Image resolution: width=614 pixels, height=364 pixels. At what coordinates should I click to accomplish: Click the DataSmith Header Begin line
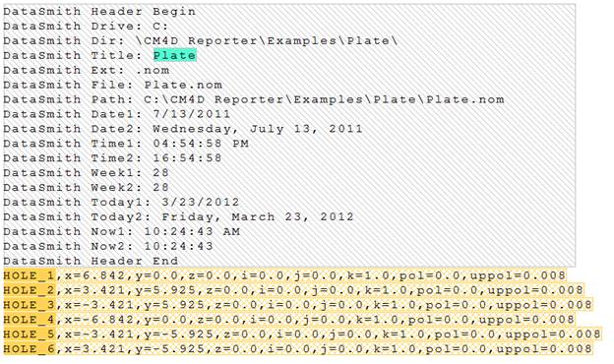(99, 12)
